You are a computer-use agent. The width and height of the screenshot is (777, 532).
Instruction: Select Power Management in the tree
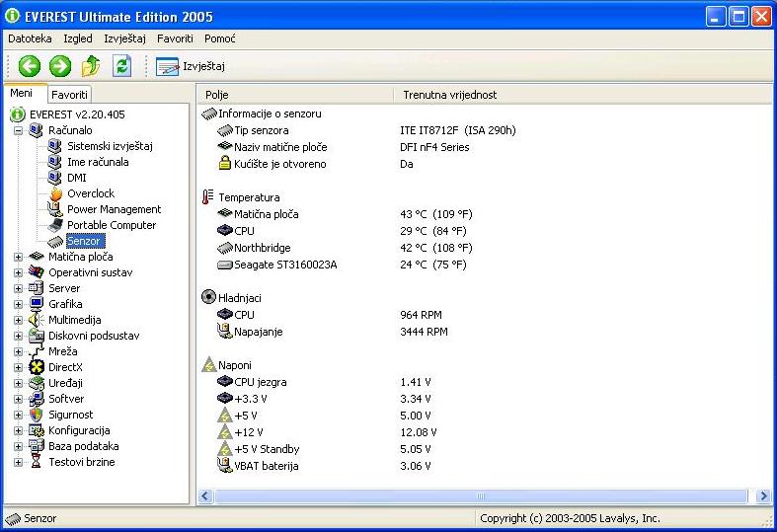[x=113, y=209]
